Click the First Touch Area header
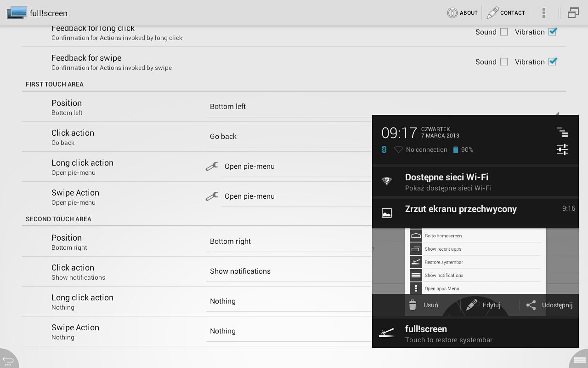Image resolution: width=588 pixels, height=368 pixels. tap(55, 84)
